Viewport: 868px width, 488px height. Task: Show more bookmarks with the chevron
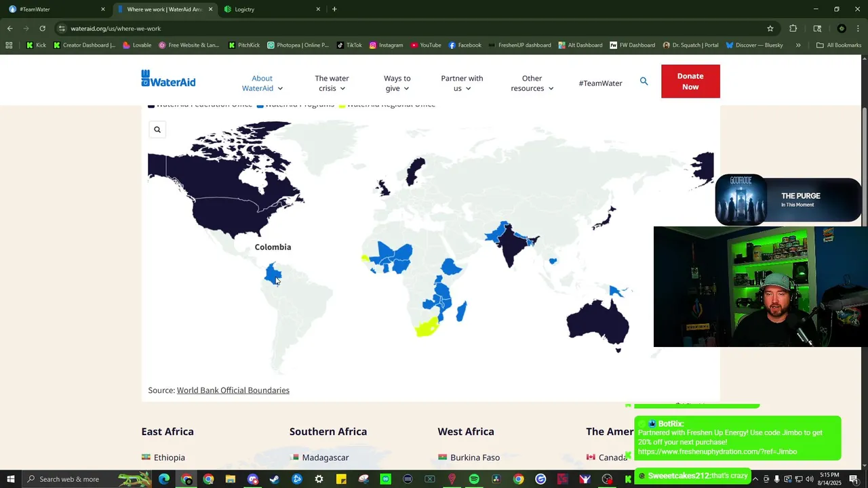click(x=798, y=45)
